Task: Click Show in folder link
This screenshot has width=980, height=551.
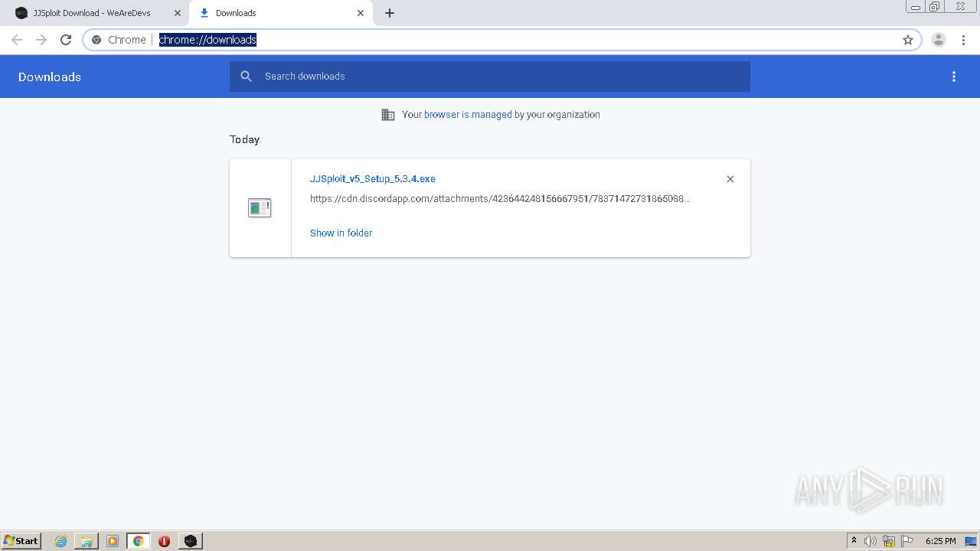Action: tap(341, 233)
